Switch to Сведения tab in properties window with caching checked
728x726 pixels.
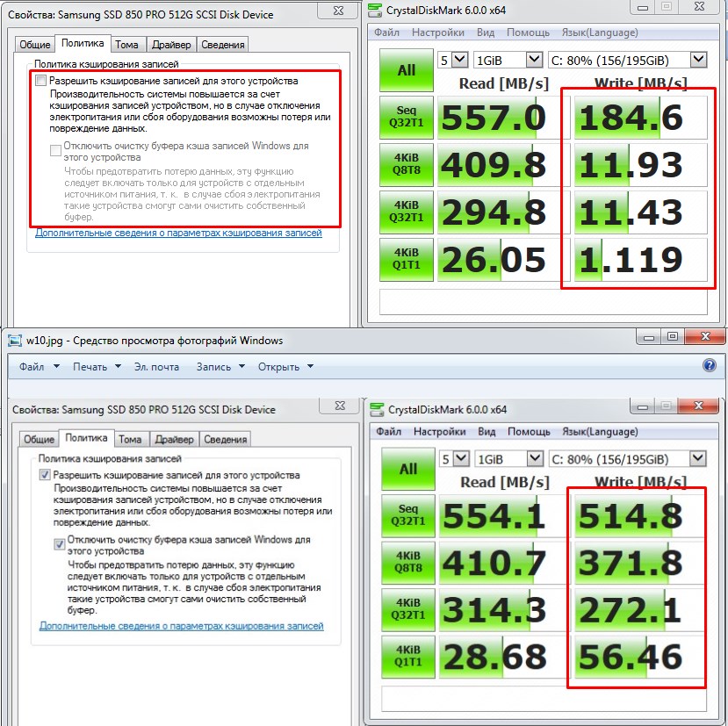point(225,439)
